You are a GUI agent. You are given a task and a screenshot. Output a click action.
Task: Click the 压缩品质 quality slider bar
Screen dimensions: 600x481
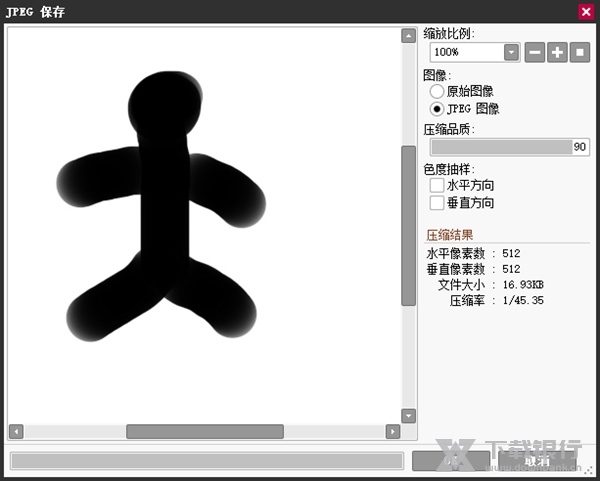[x=500, y=147]
